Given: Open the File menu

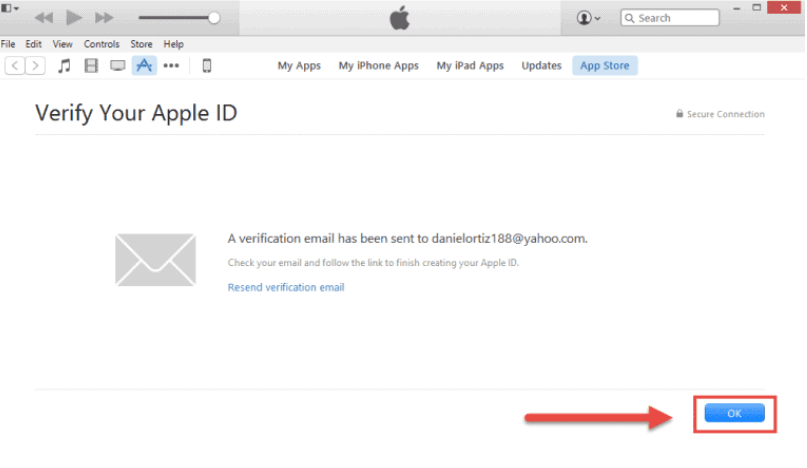Looking at the screenshot, I should coord(8,44).
